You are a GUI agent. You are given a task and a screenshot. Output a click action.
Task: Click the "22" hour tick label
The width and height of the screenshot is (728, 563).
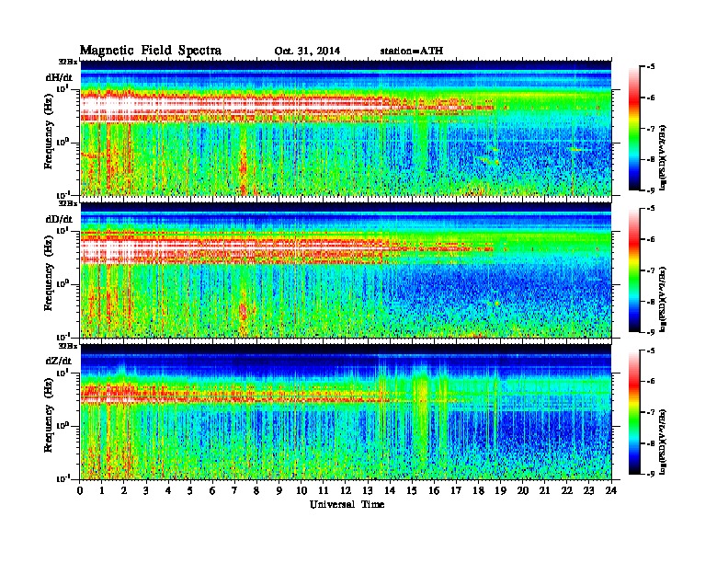click(x=567, y=490)
